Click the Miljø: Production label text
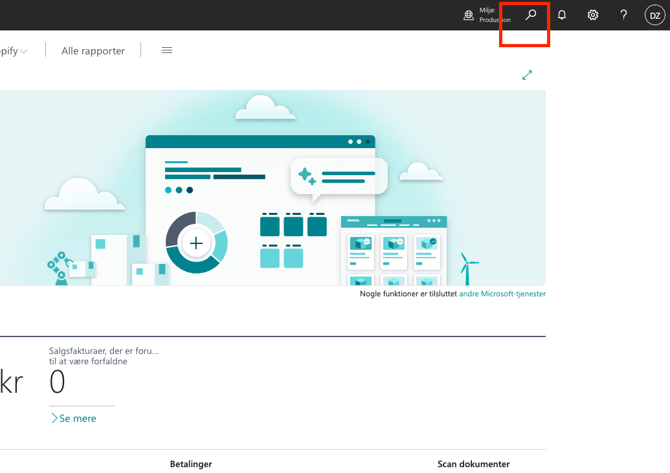Viewport: 670px width, 473px height. (x=494, y=15)
